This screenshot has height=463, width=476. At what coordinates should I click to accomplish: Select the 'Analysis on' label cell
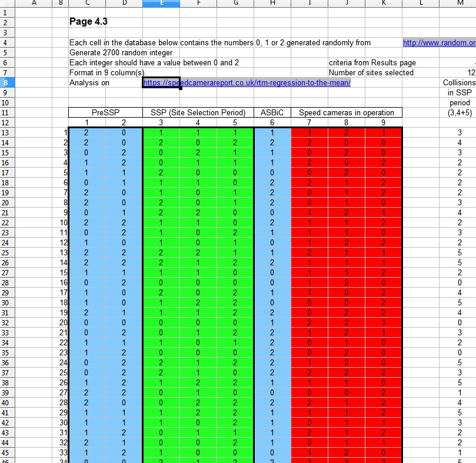click(89, 83)
